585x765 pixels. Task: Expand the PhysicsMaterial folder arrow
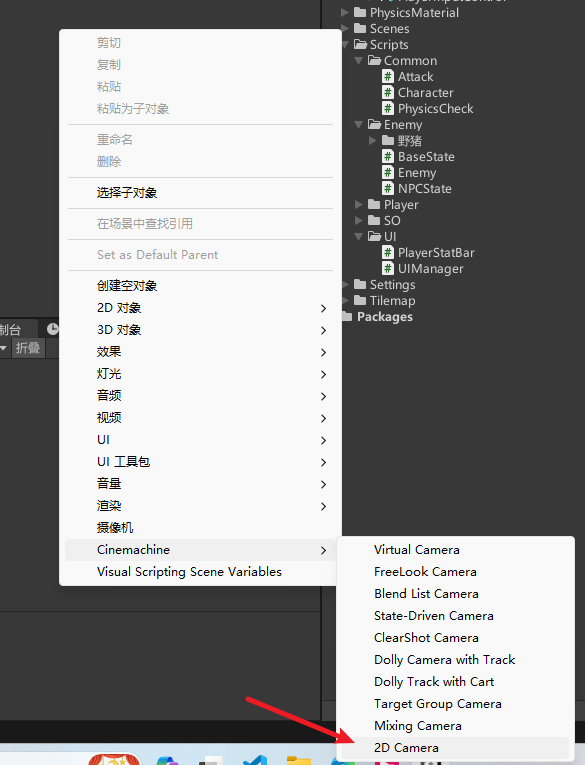pos(345,12)
